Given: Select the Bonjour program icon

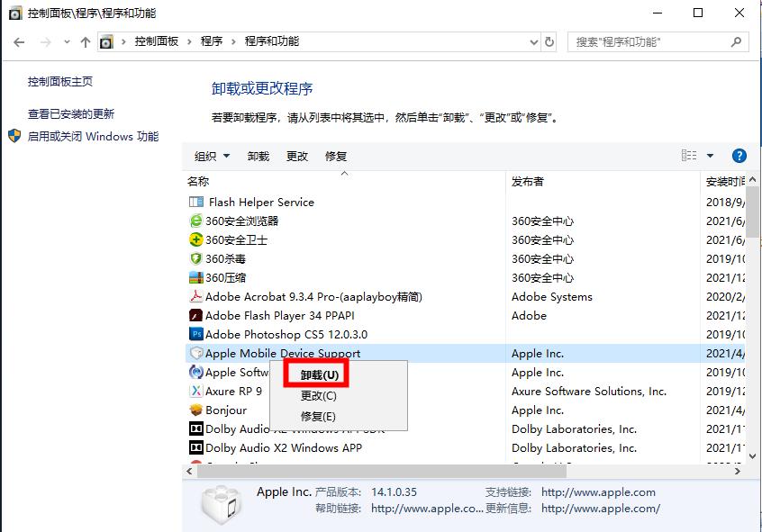Looking at the screenshot, I should click(x=196, y=410).
